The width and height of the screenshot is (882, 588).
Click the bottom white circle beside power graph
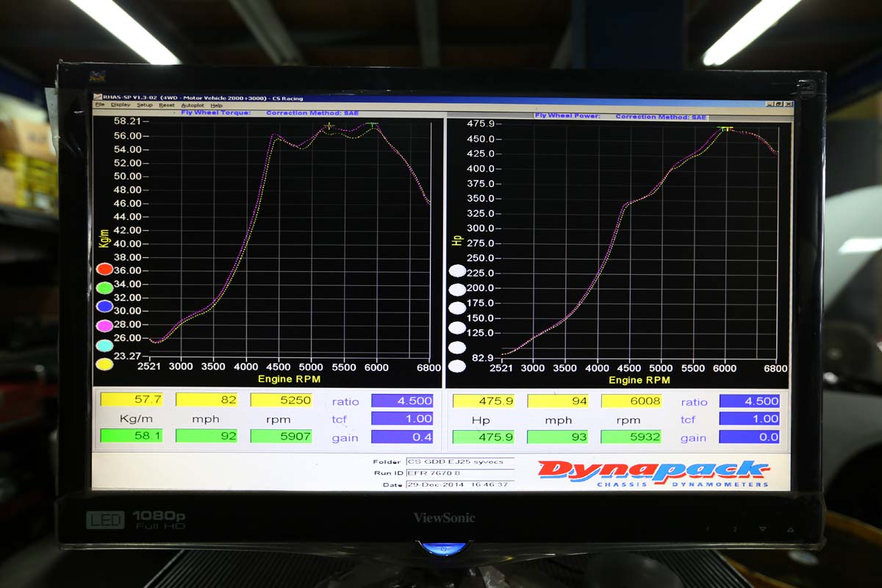tap(457, 366)
